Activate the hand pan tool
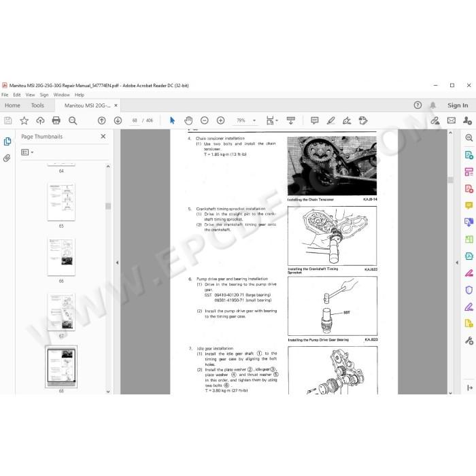The image size is (476, 476). [x=188, y=120]
